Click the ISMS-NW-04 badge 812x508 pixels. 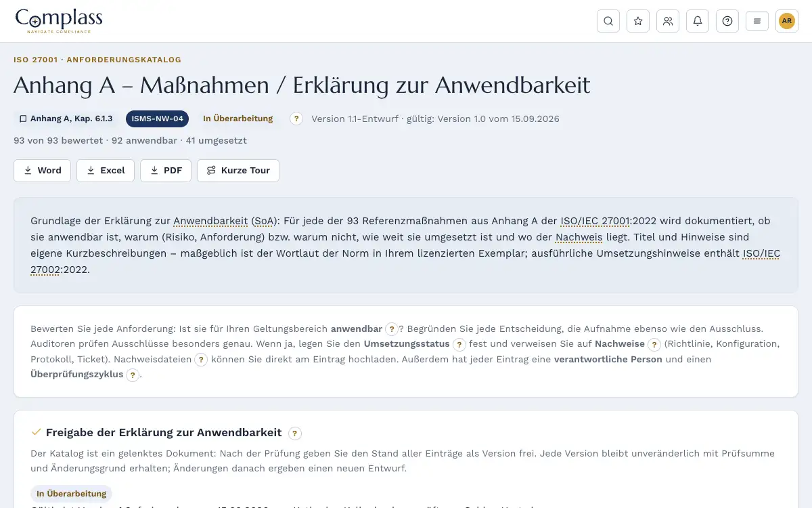click(157, 119)
